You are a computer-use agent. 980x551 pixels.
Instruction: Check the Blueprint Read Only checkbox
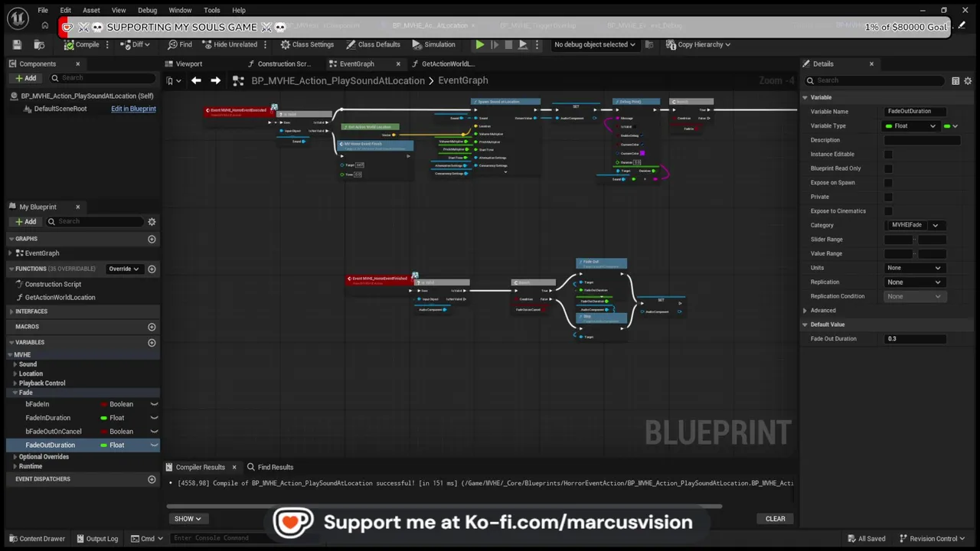(x=888, y=168)
